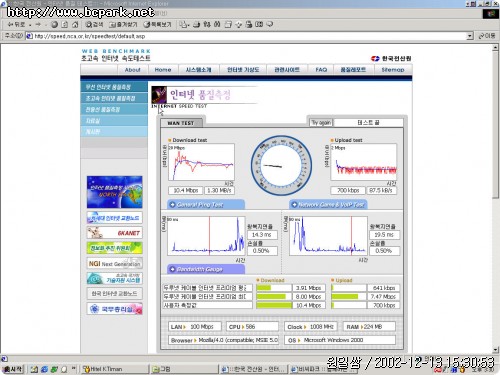Click the Print icon in toolbar
Viewport: 500px width, 375px height.
click(x=197, y=24)
